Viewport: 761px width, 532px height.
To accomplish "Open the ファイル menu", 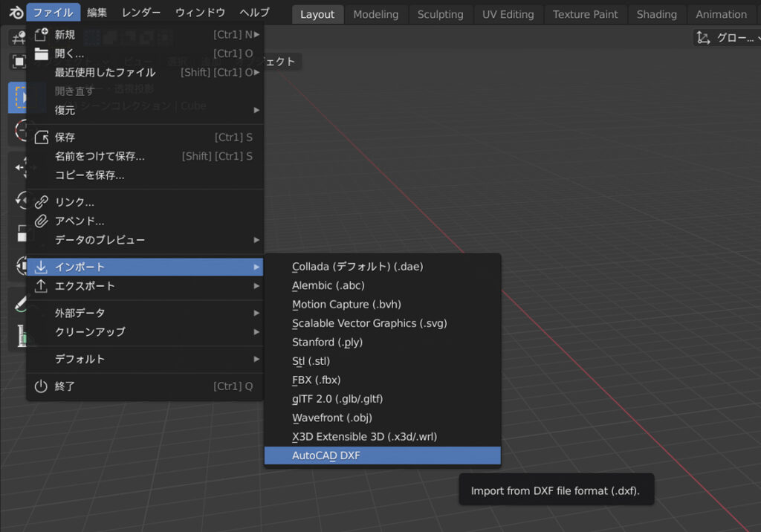I will [x=53, y=13].
